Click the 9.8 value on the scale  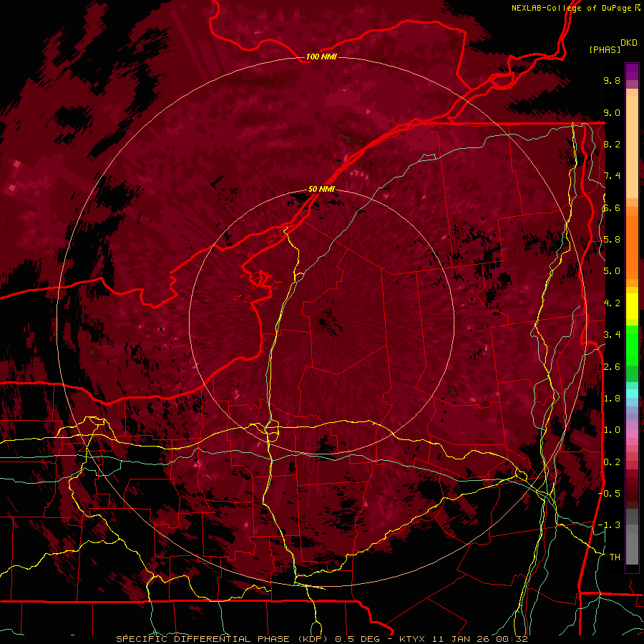[x=612, y=80]
